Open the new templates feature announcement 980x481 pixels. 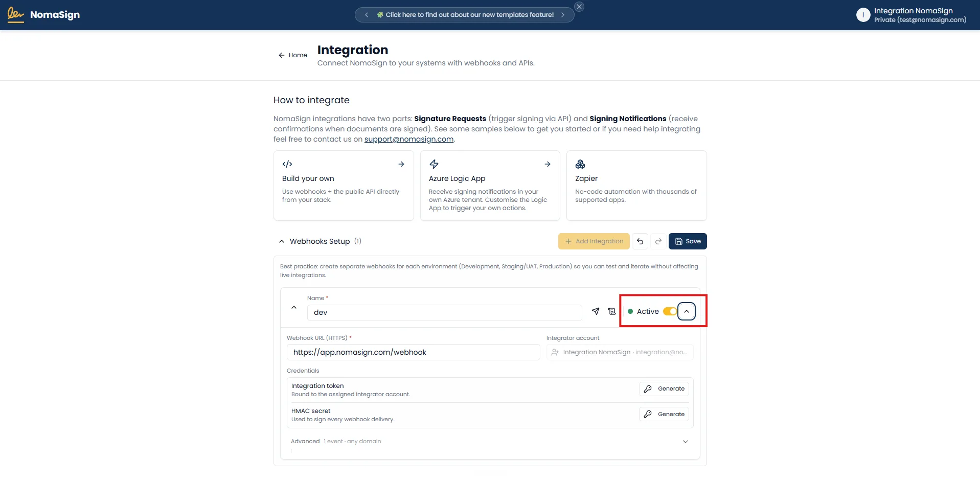[x=465, y=15]
